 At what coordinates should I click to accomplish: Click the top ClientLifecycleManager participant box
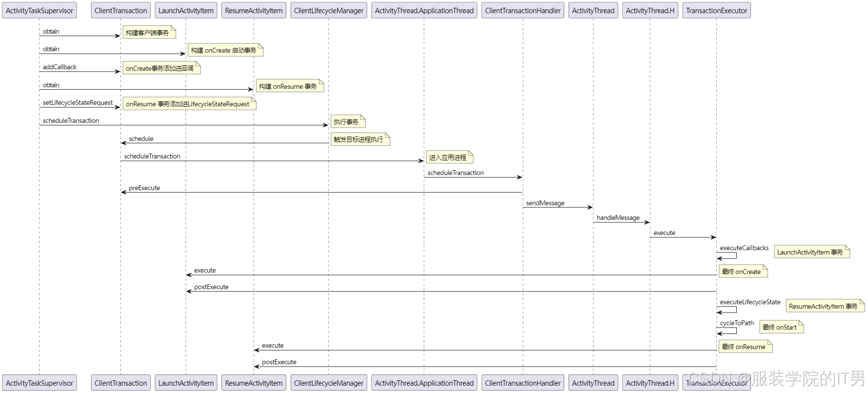(329, 11)
